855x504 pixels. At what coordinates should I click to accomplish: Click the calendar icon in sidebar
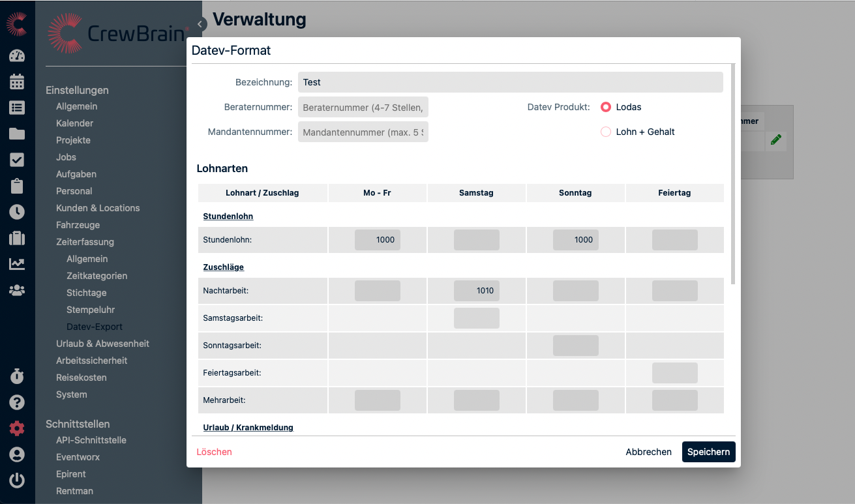tap(17, 82)
